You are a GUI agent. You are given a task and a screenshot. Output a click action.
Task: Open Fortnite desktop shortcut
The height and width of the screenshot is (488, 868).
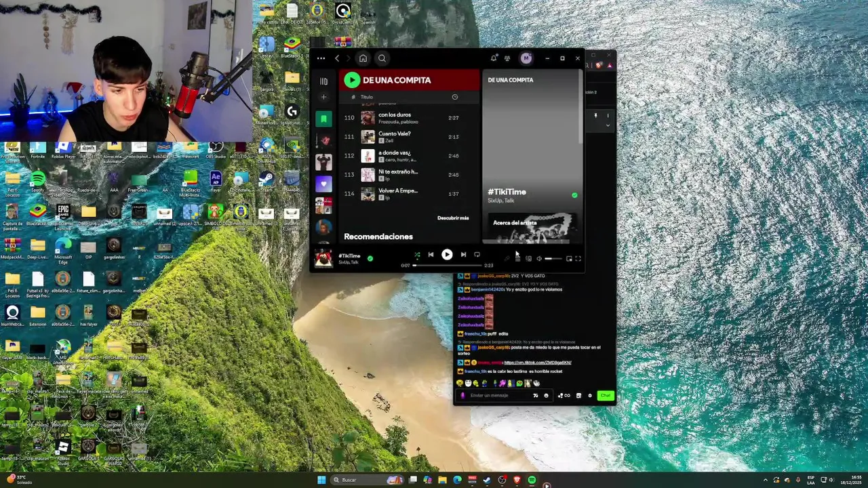click(x=38, y=150)
